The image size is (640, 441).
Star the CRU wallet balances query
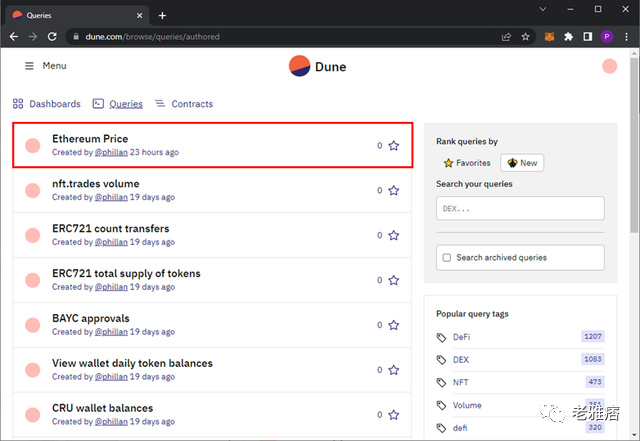click(393, 415)
